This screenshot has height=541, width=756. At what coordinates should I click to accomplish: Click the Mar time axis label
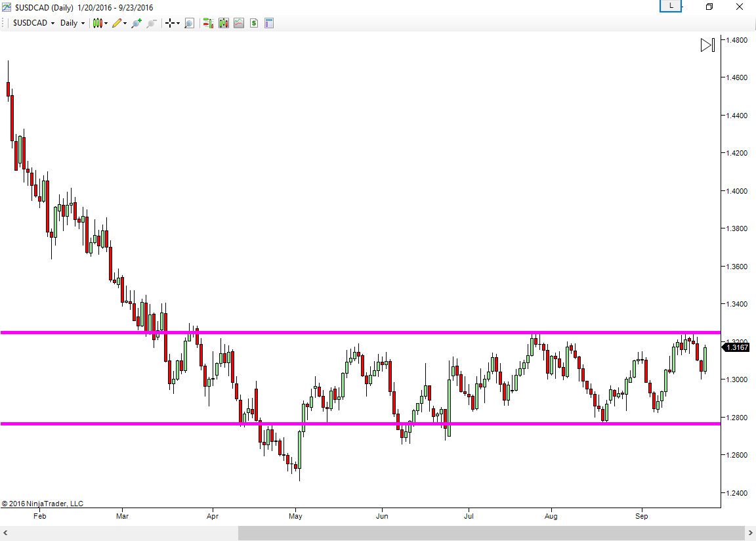click(x=123, y=516)
